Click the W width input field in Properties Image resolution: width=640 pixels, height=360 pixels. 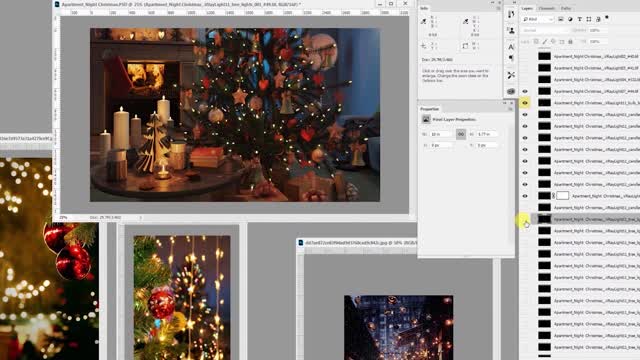point(441,134)
